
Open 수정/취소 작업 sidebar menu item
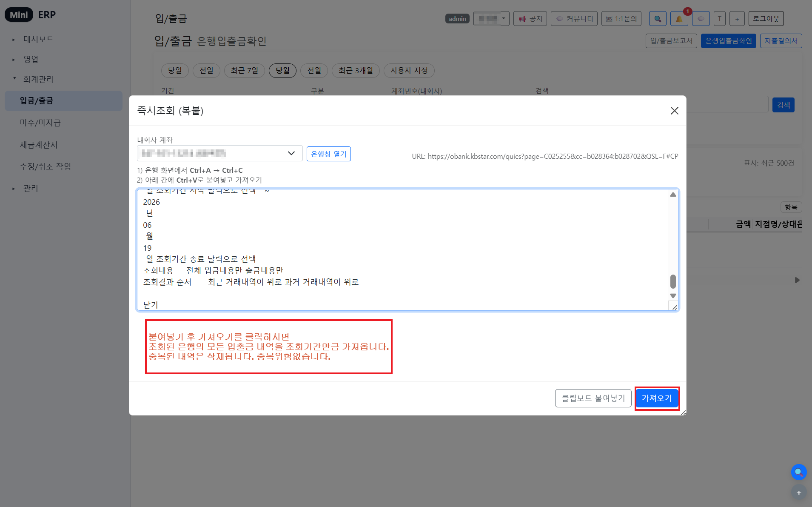click(x=46, y=166)
